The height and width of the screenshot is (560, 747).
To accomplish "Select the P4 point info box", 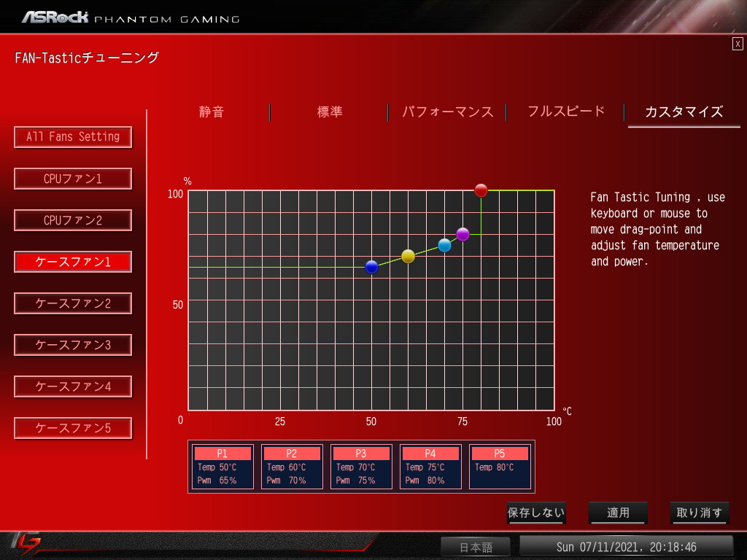I will point(430,467).
